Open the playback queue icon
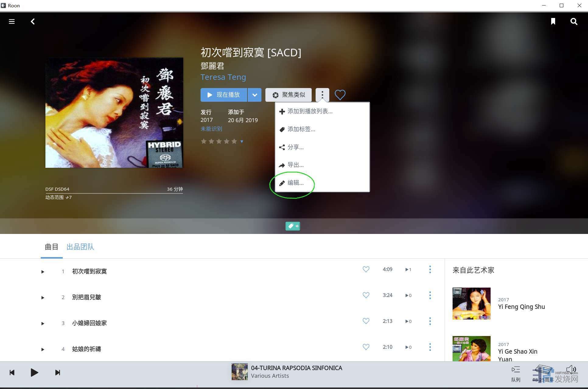 [x=516, y=370]
